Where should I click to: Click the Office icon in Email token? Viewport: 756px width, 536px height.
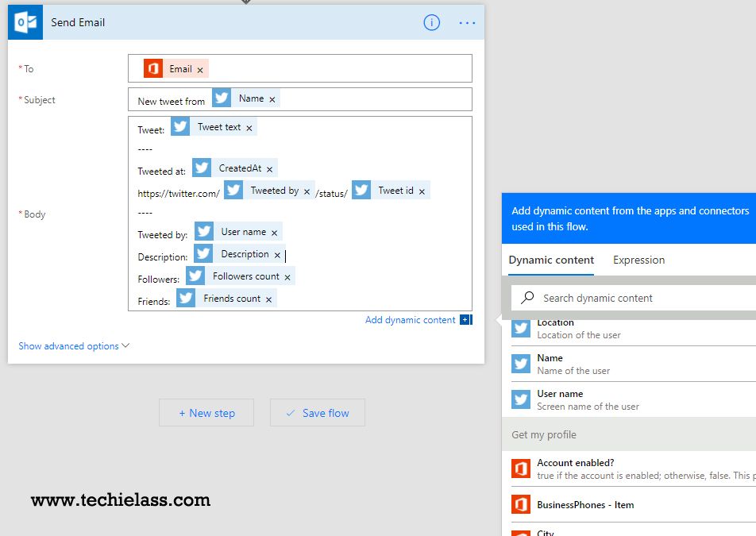coord(152,68)
